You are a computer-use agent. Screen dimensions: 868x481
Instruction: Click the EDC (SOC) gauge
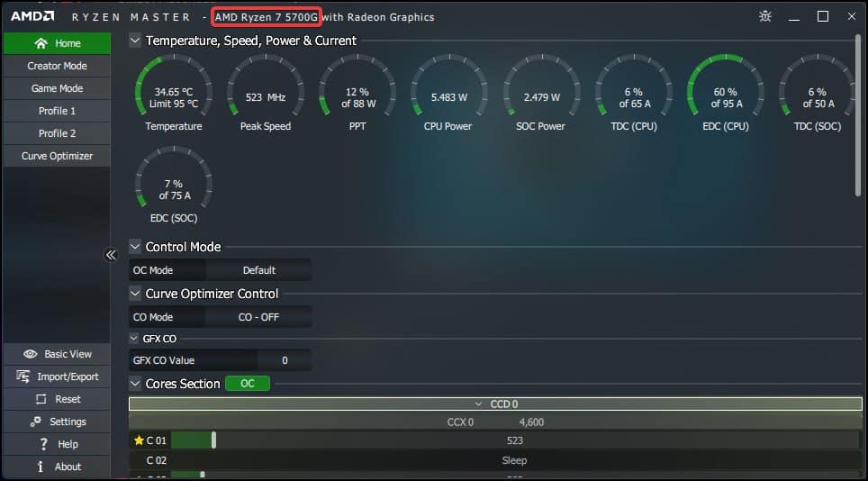(x=174, y=186)
